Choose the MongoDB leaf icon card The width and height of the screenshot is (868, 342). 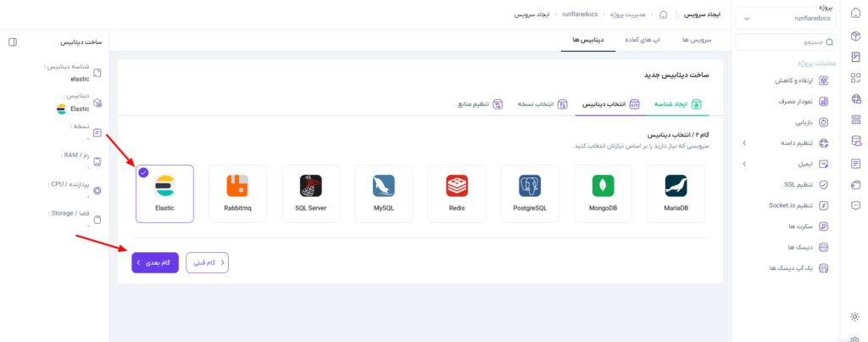point(603,193)
